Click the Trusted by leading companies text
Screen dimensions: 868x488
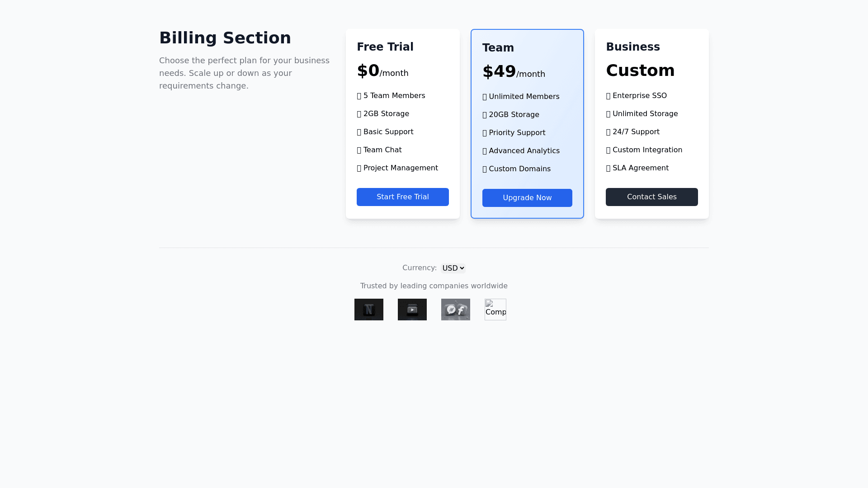(434, 286)
